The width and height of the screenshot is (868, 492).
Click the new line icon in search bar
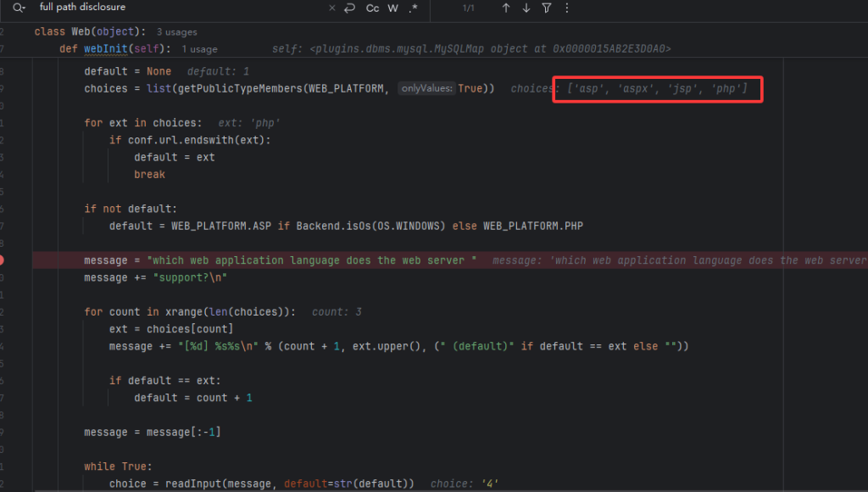click(x=349, y=8)
